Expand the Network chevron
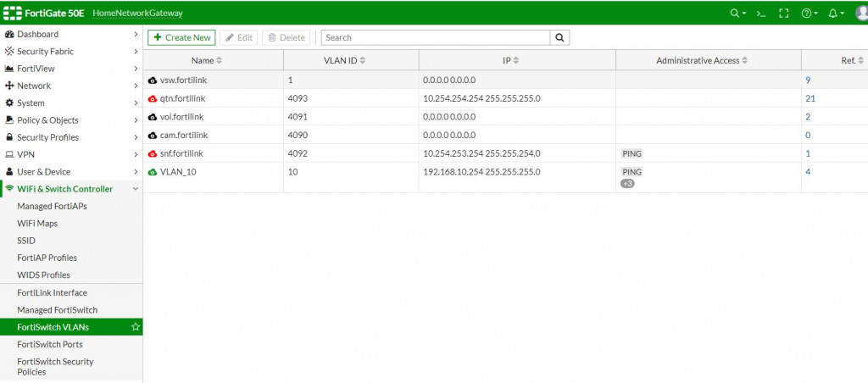Viewport: 868px width, 383px height. tap(136, 86)
